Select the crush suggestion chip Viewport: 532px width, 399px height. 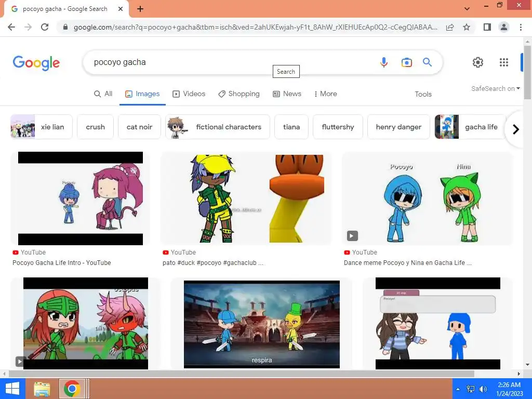pos(96,127)
